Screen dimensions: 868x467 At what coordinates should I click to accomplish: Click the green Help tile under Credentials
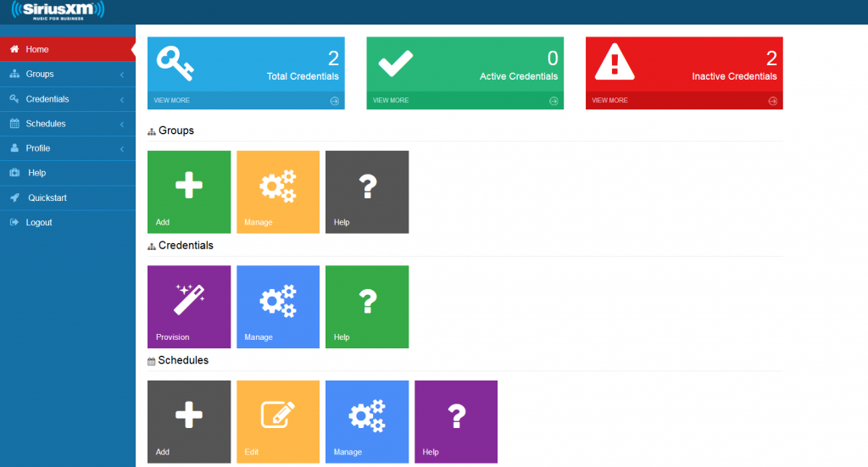(x=367, y=307)
